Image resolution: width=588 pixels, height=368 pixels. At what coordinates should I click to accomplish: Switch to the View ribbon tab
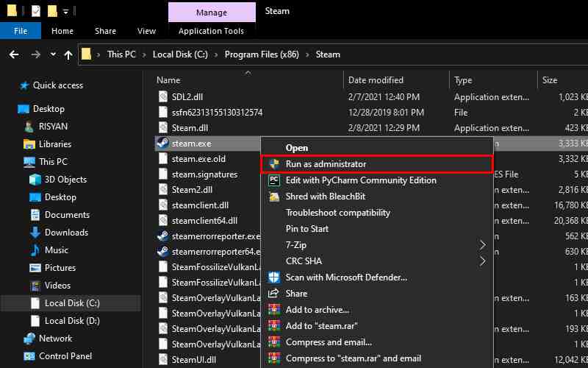[x=146, y=31]
